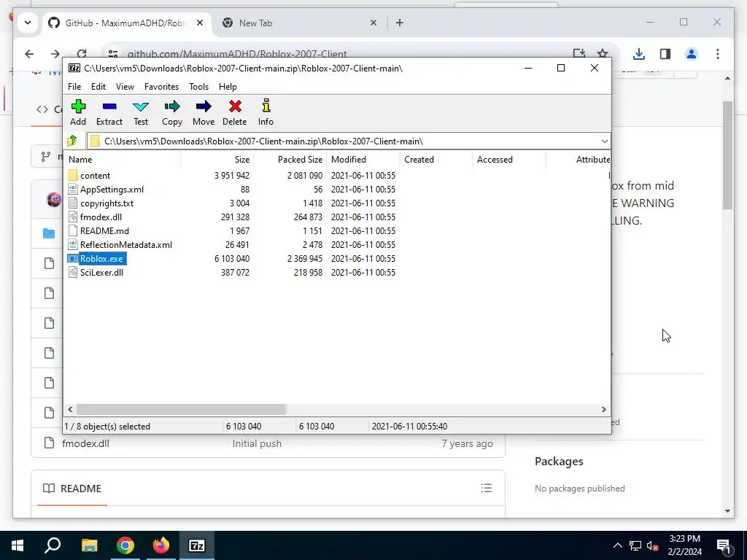Toggle the Chrome side panel
This screenshot has width=747, height=560.
[x=665, y=54]
